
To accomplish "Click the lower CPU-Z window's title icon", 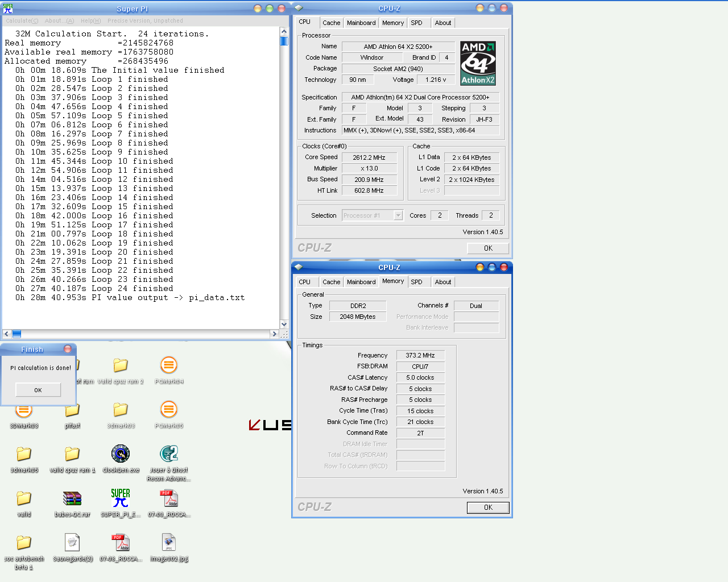I will (x=299, y=267).
